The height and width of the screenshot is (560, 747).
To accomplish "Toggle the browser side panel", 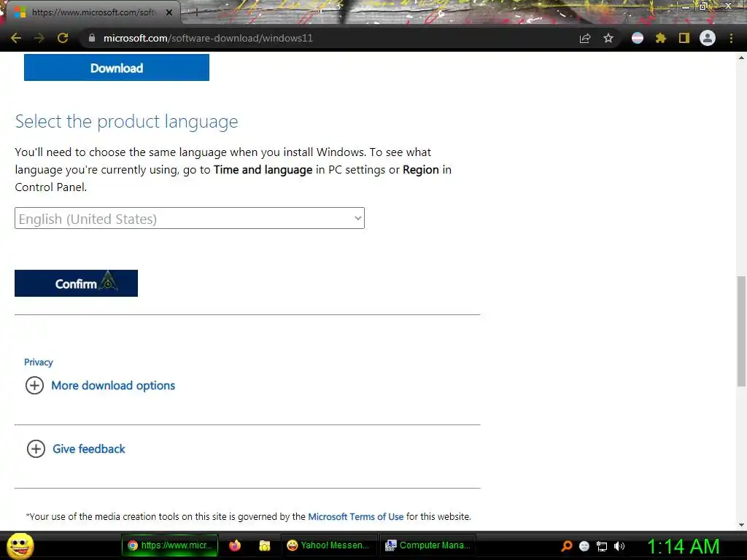I will (x=684, y=38).
